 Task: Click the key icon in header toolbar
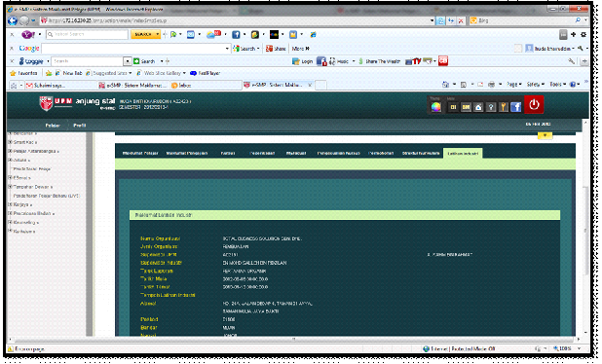click(504, 107)
